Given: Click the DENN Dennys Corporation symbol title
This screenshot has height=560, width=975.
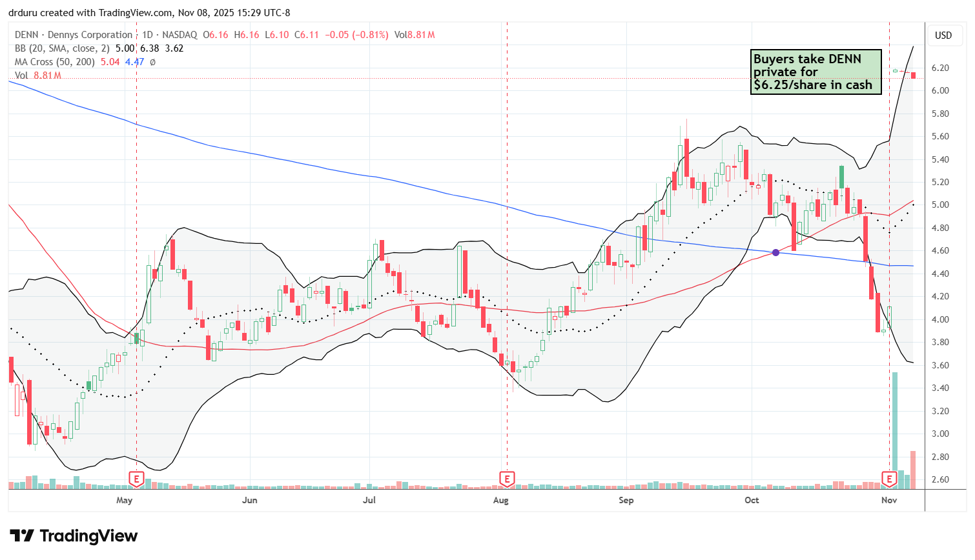Looking at the screenshot, I should (x=74, y=35).
